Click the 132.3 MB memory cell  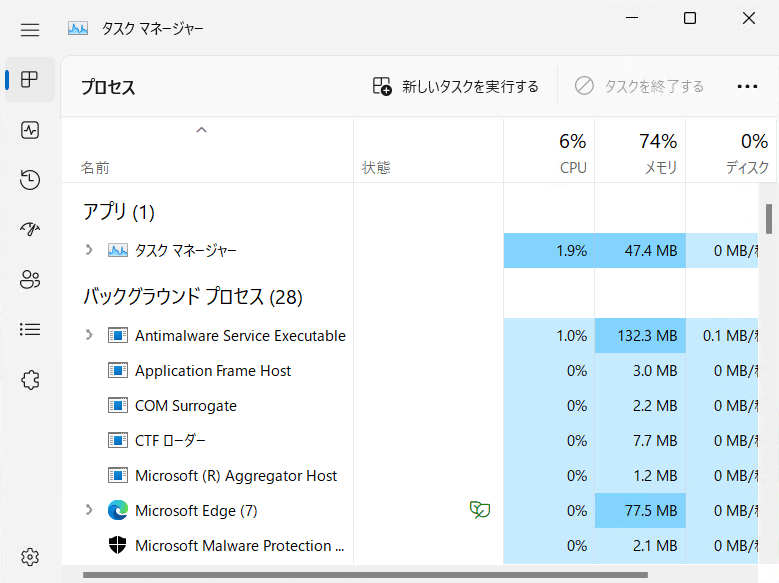point(640,335)
